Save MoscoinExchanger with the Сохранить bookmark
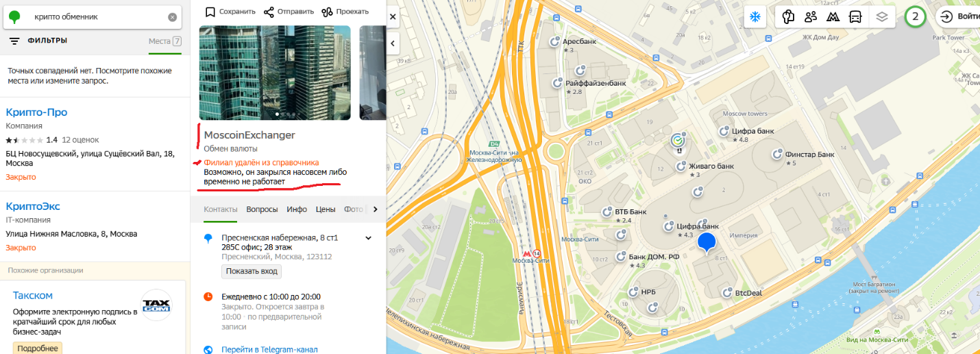 pos(230,12)
